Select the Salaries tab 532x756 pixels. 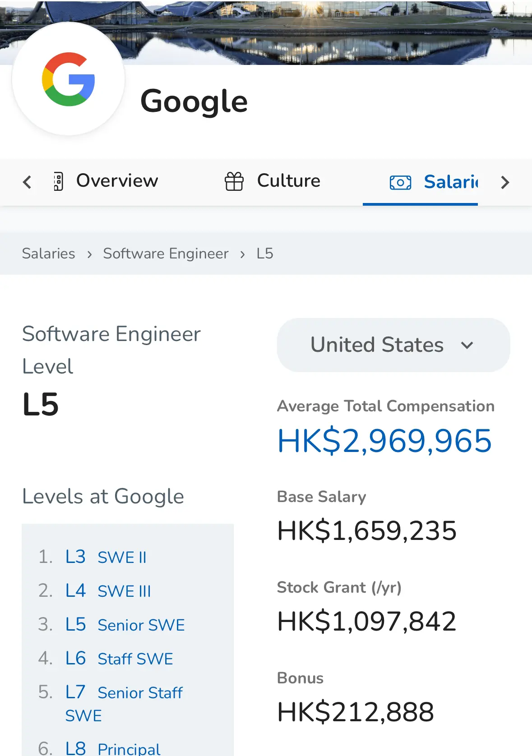(450, 182)
